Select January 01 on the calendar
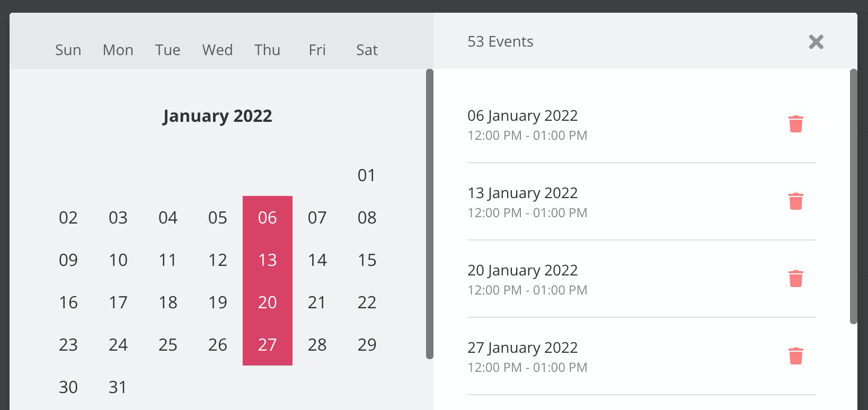Viewport: 868px width, 410px height. coord(366,175)
